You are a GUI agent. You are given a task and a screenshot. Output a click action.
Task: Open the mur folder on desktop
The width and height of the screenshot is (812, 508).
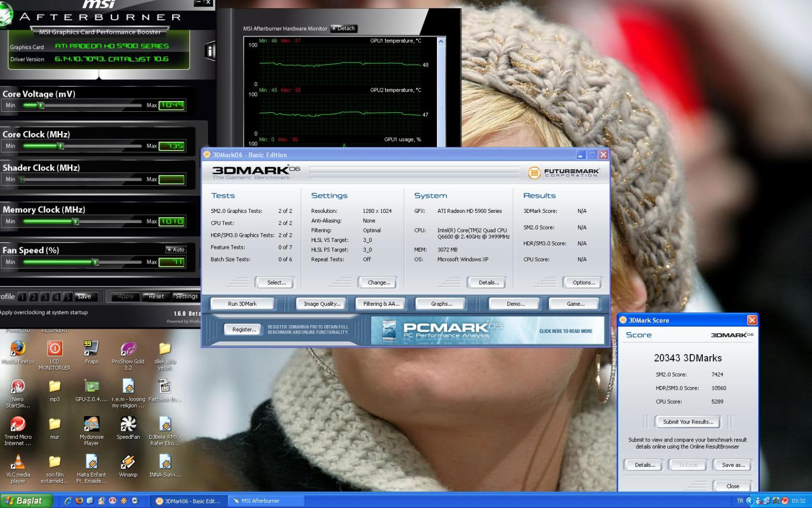(54, 428)
